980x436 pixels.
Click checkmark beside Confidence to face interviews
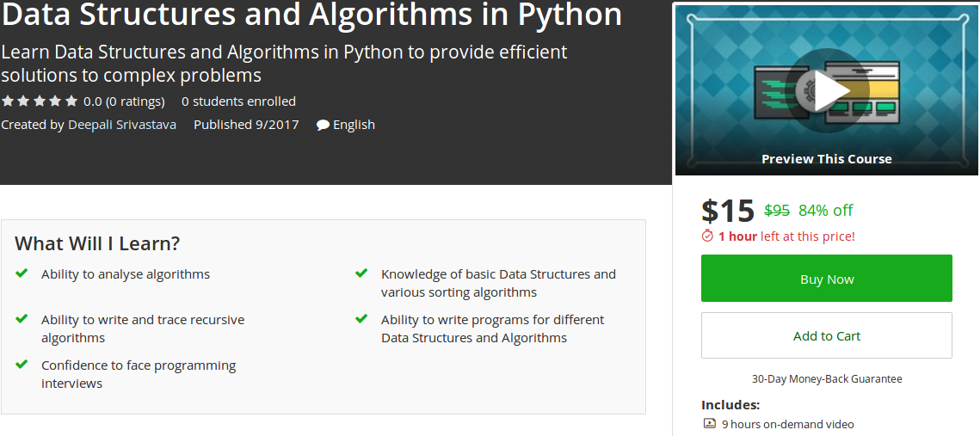(x=22, y=365)
